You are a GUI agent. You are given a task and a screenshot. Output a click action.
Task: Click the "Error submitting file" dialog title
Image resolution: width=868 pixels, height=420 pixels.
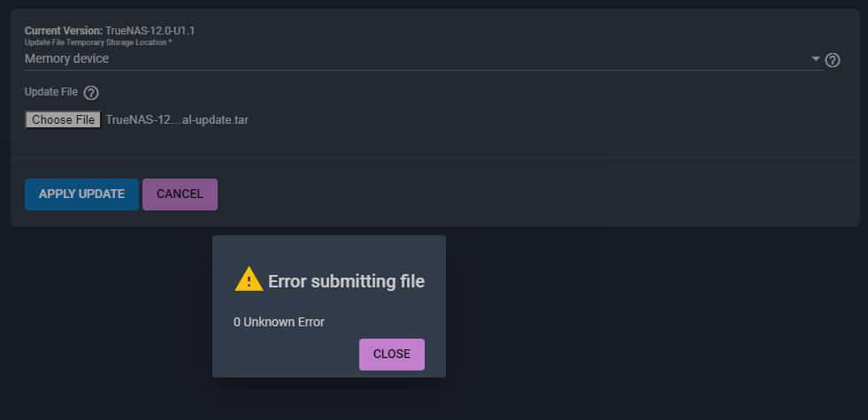pyautogui.click(x=346, y=281)
